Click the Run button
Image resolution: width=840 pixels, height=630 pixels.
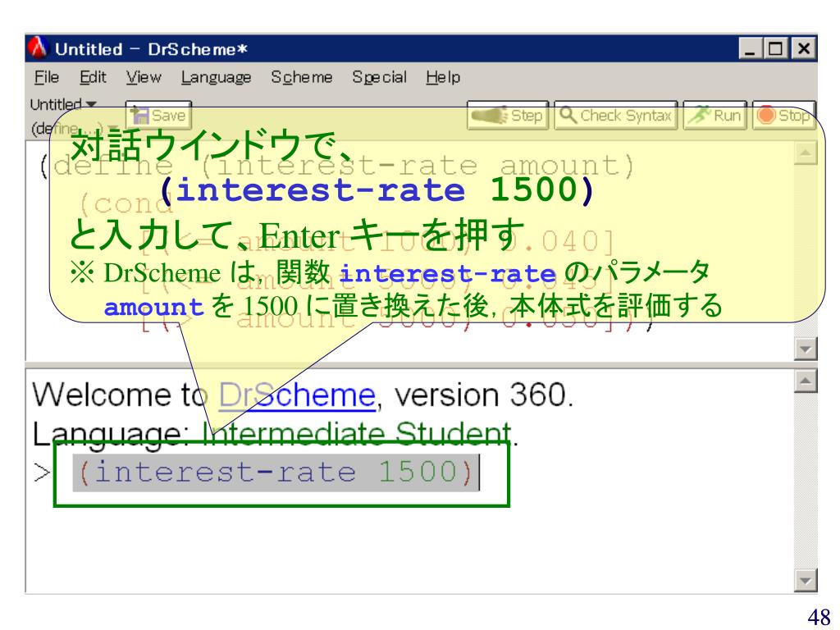(x=714, y=115)
